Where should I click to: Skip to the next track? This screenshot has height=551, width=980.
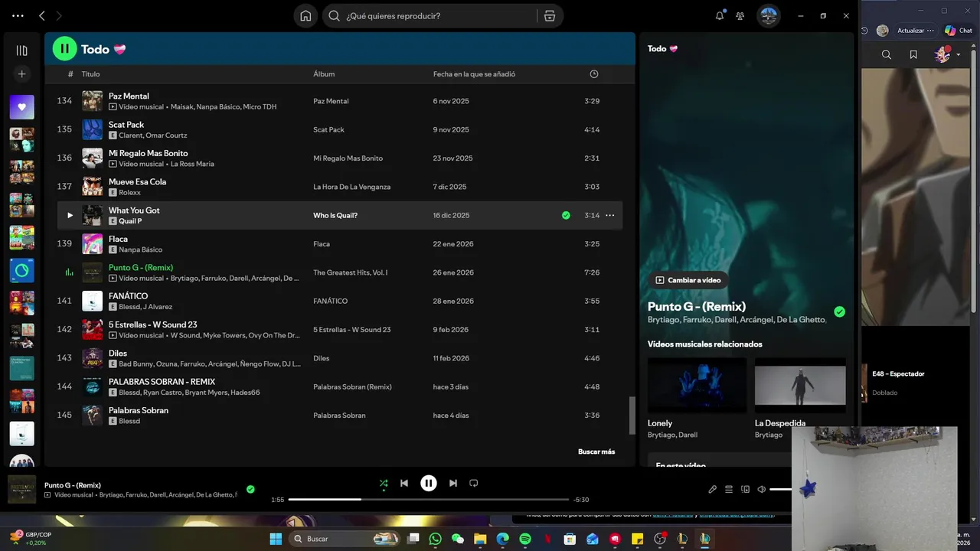click(453, 483)
